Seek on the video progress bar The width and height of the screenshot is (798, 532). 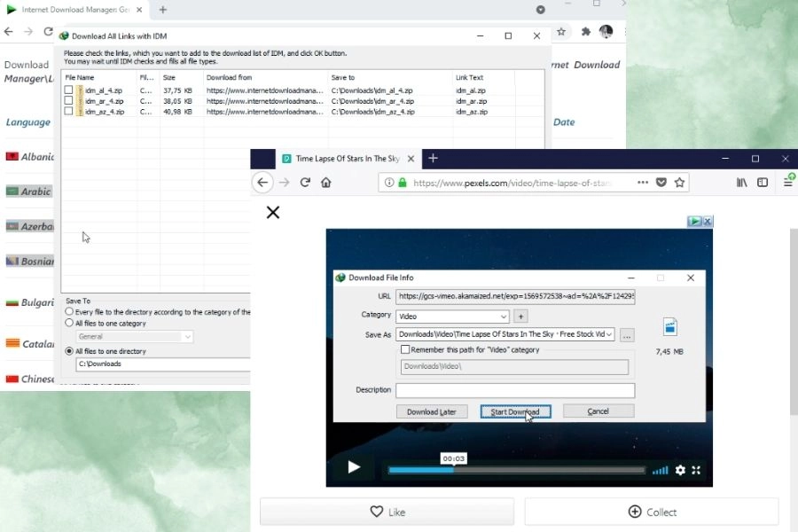517,470
